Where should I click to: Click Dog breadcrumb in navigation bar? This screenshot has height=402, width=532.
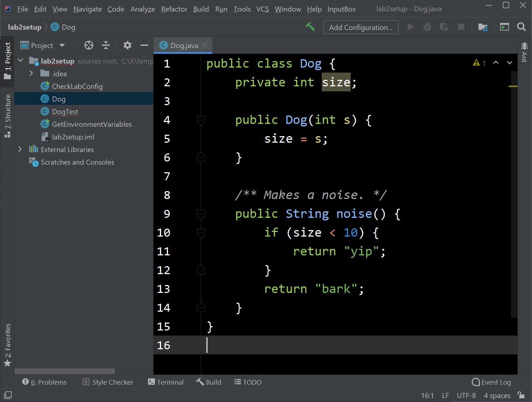click(x=63, y=27)
